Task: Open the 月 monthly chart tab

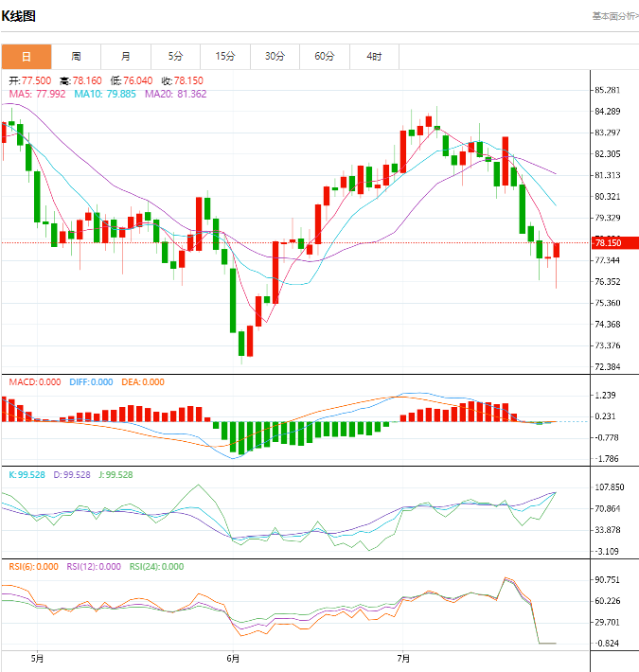Action: tap(126, 57)
